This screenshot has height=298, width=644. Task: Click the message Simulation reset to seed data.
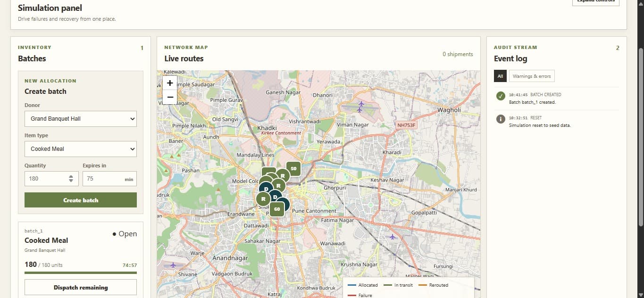(x=540, y=125)
